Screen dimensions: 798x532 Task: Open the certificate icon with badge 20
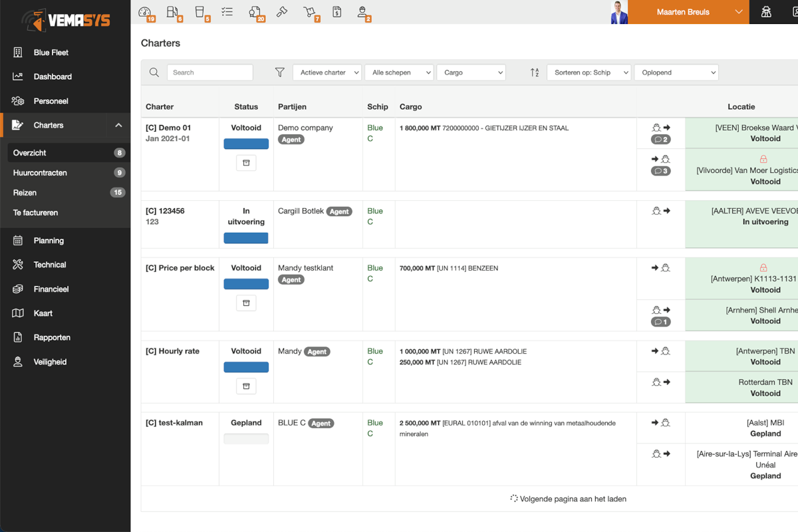click(256, 12)
